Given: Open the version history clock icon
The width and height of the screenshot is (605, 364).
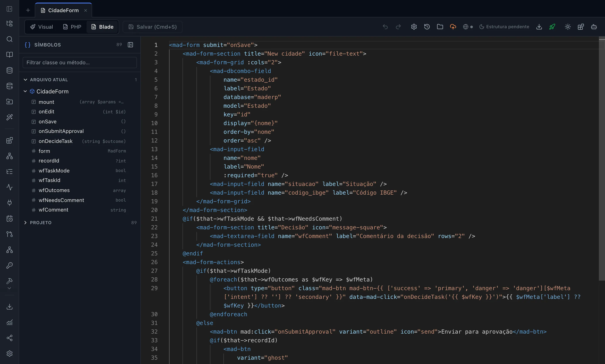Looking at the screenshot, I should 427,27.
